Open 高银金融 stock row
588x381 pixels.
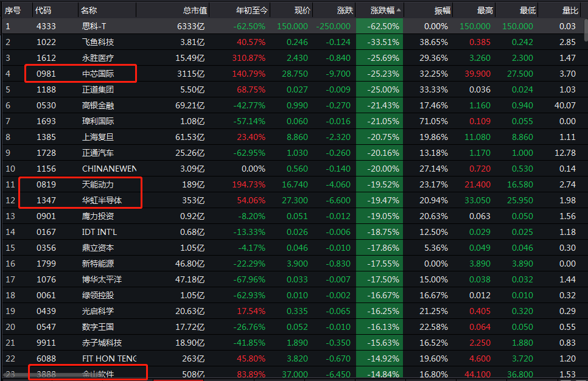pos(294,105)
